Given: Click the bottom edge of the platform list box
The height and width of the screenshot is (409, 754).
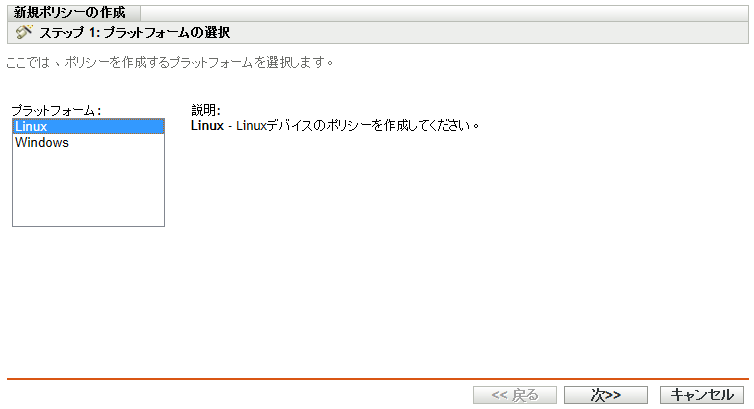Looking at the screenshot, I should click(88, 226).
